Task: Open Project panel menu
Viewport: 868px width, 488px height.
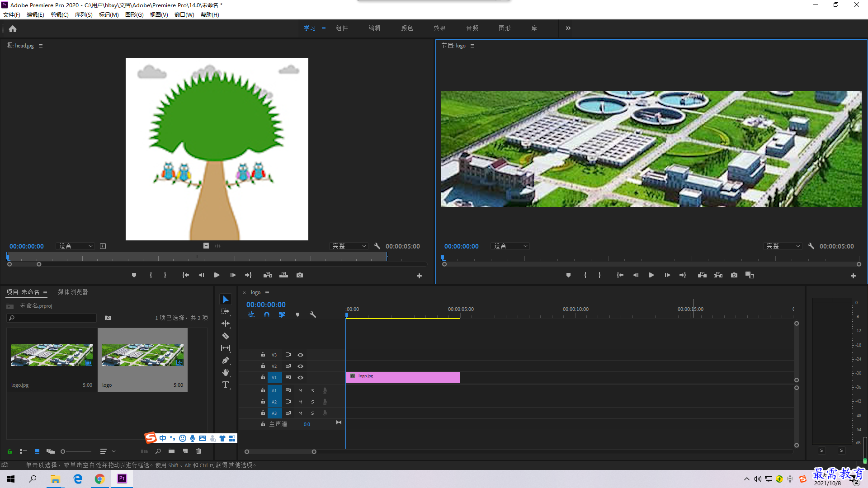Action: (x=45, y=292)
